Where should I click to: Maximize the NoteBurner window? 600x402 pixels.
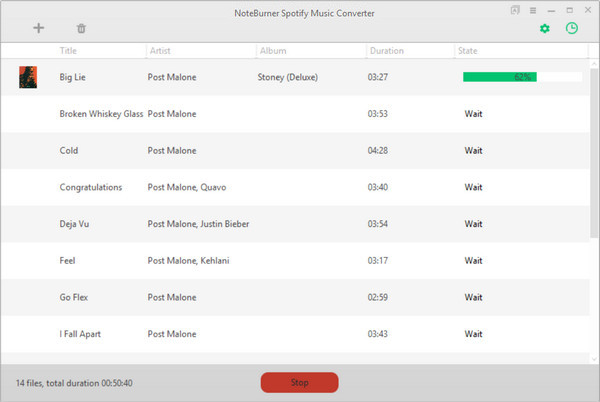click(x=569, y=10)
